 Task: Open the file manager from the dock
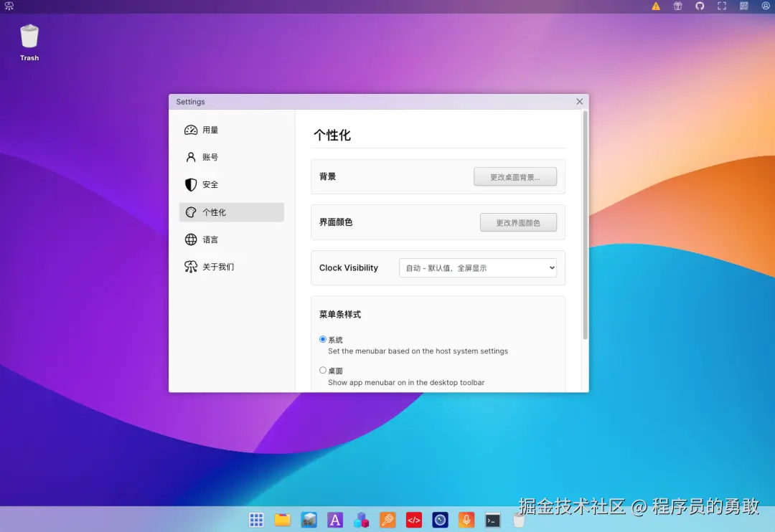click(282, 519)
